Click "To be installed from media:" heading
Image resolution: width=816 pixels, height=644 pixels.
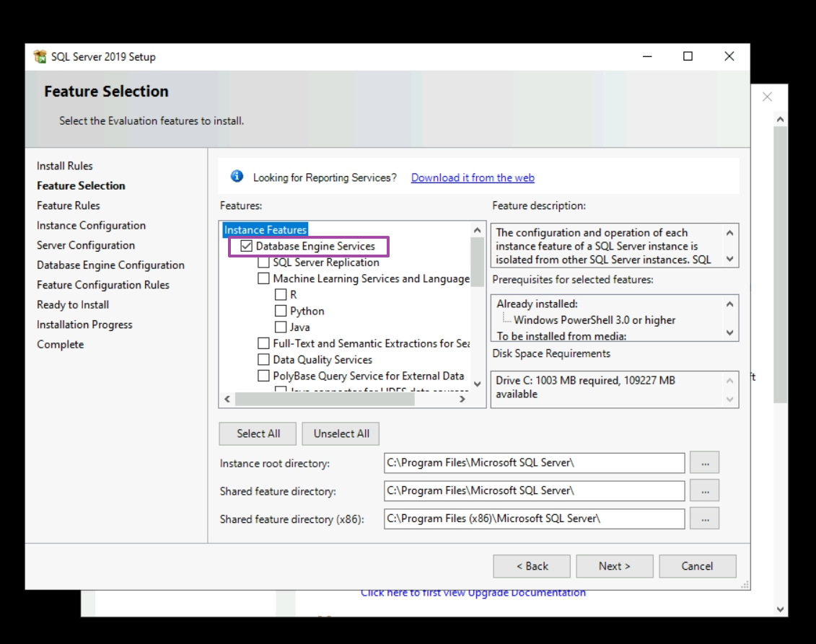pyautogui.click(x=561, y=336)
